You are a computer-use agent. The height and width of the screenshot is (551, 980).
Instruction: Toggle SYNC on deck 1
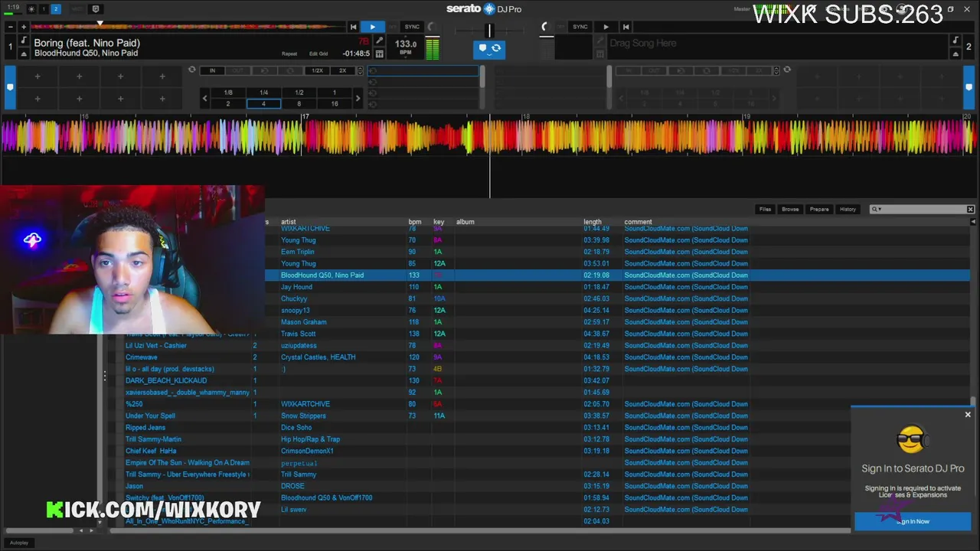[412, 27]
